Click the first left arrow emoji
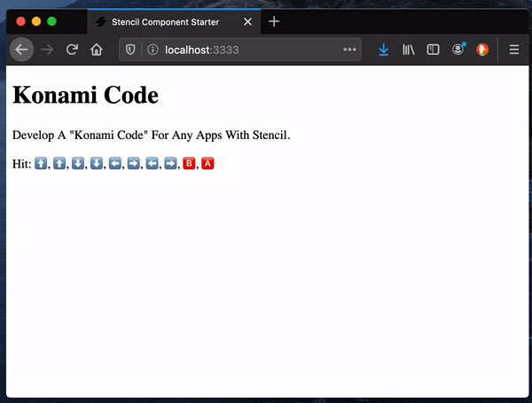The width and height of the screenshot is (532, 403). click(115, 163)
